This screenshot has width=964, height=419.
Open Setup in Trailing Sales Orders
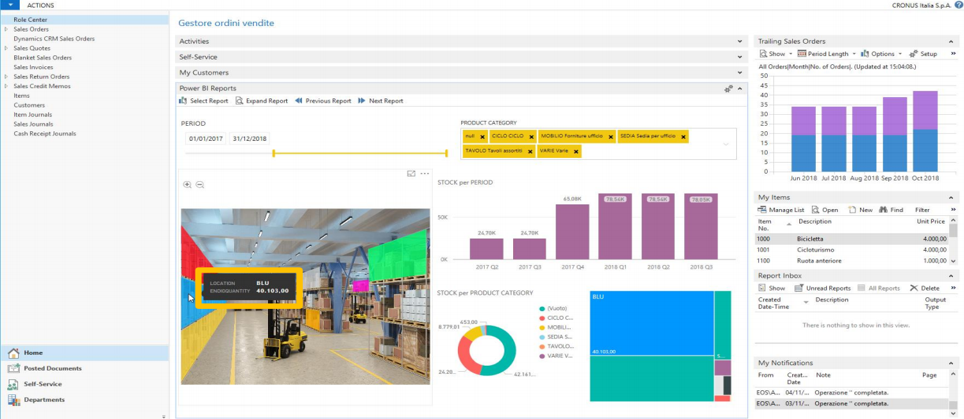pyautogui.click(x=923, y=54)
